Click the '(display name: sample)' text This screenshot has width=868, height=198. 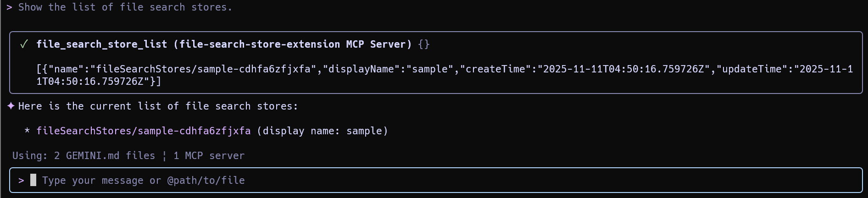pos(323,131)
